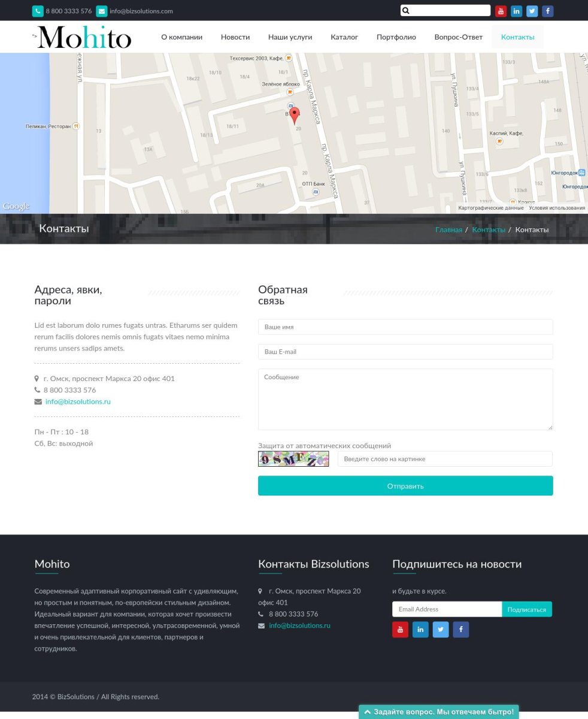
Task: Click the captcha word input field
Action: pos(445,459)
